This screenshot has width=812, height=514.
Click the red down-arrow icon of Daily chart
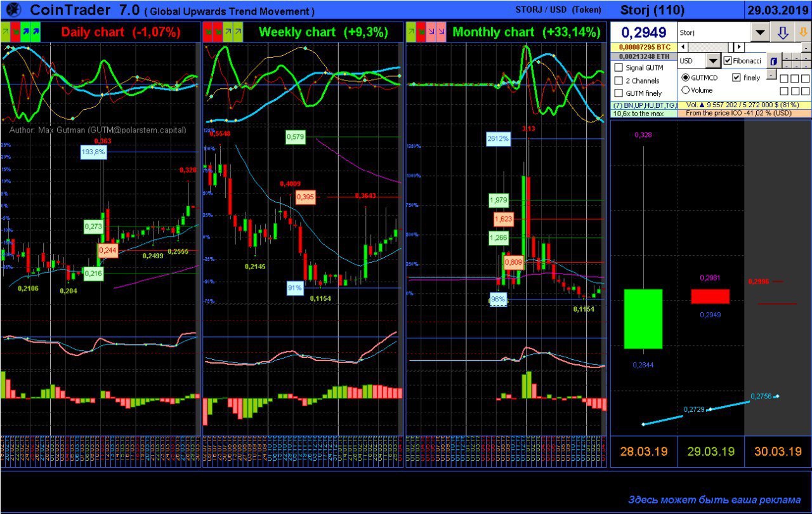click(15, 32)
